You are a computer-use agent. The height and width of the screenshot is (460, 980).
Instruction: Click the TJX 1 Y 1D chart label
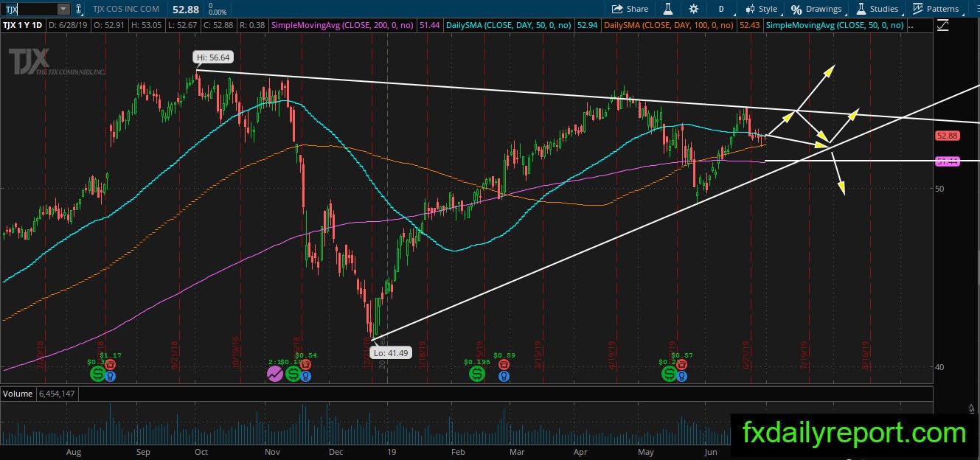(24, 25)
